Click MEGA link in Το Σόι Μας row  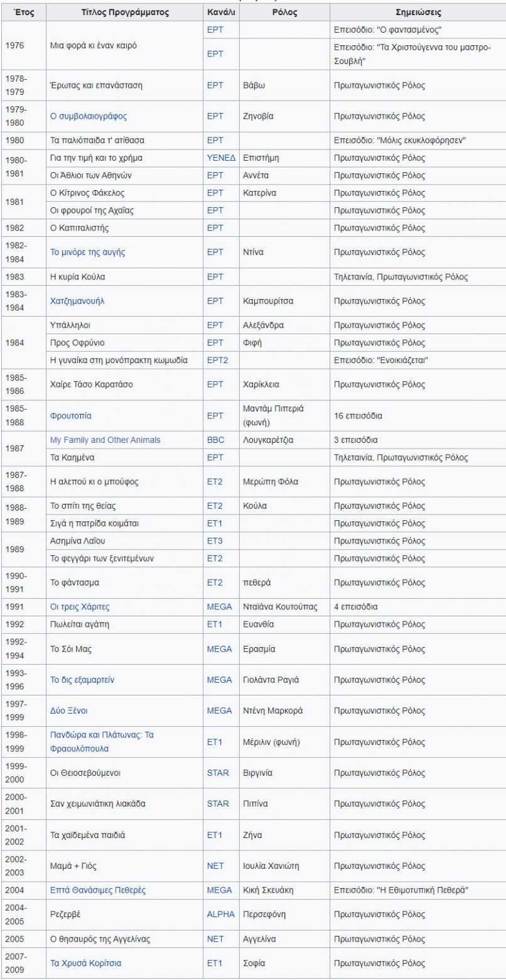pos(219,649)
